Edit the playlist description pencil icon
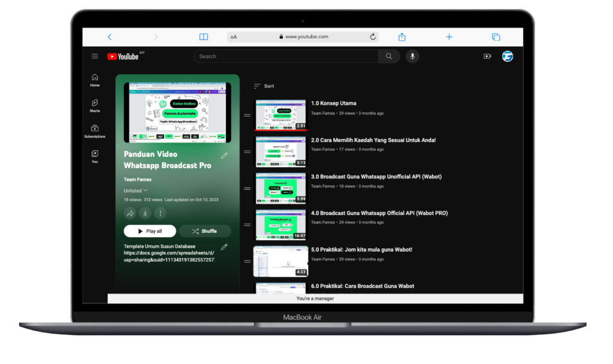 coord(224,247)
